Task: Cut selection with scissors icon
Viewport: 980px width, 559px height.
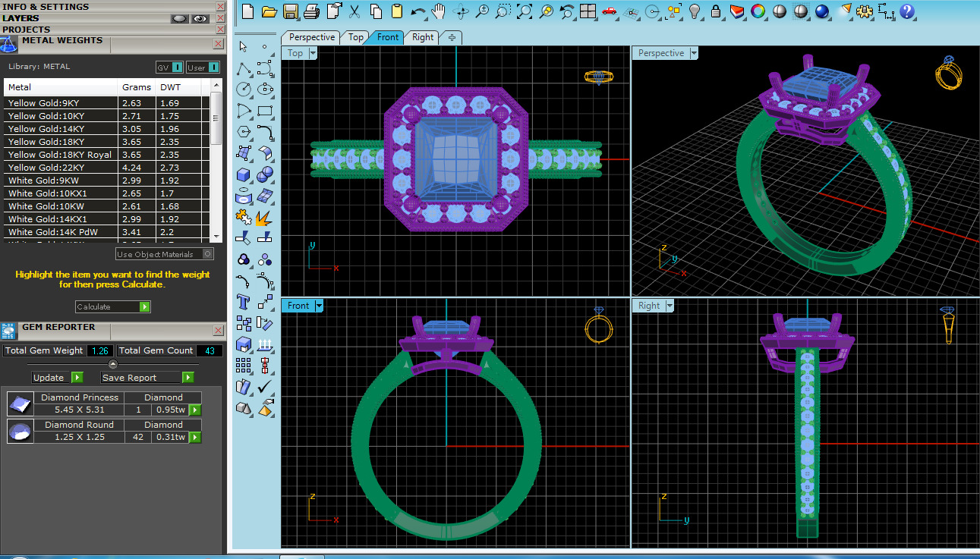Action: [x=355, y=11]
